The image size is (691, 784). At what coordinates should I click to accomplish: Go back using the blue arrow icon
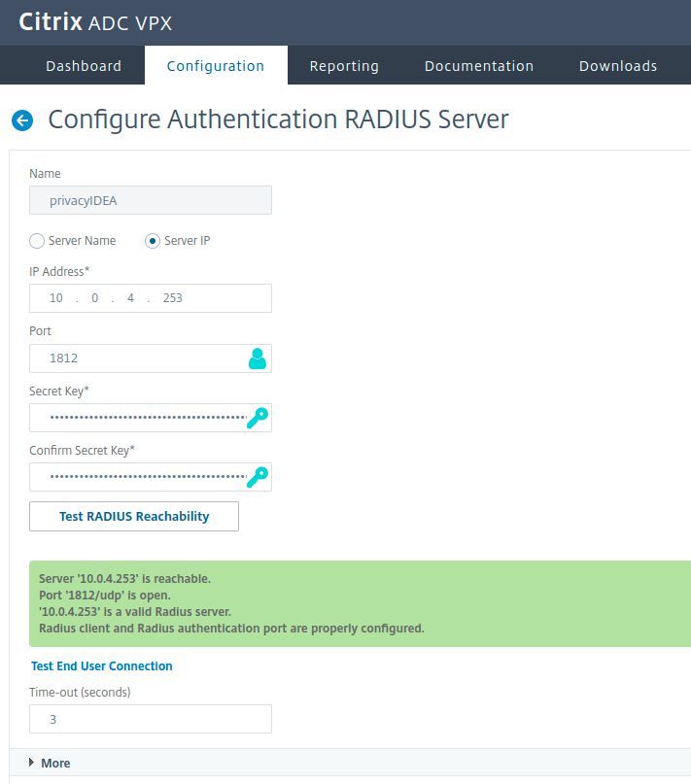coord(22,120)
